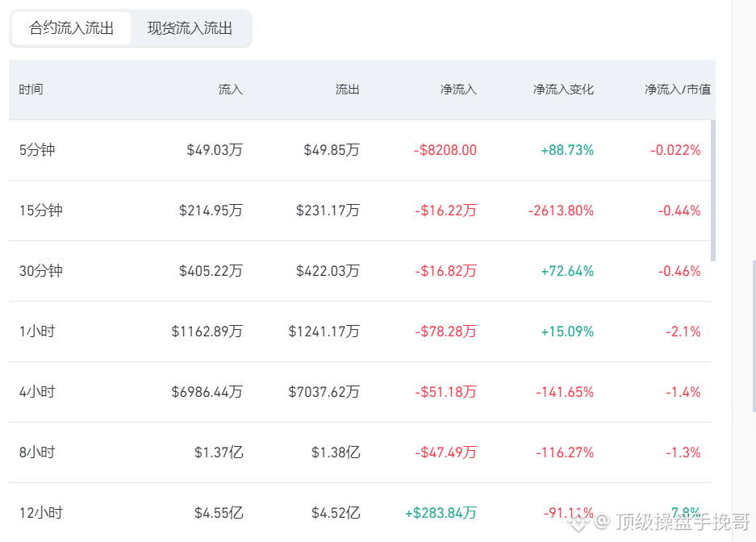Viewport: 756px width, 542px height.
Task: Sort by 净流入 column header
Action: point(458,90)
